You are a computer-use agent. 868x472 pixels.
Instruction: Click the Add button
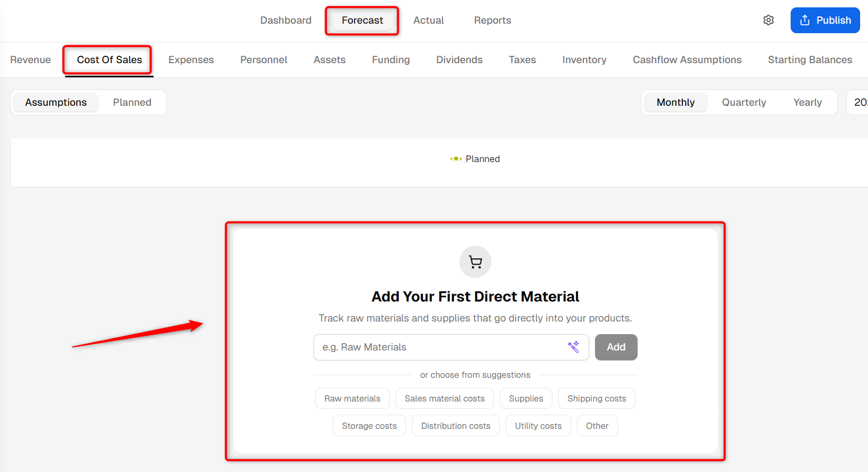pyautogui.click(x=616, y=347)
